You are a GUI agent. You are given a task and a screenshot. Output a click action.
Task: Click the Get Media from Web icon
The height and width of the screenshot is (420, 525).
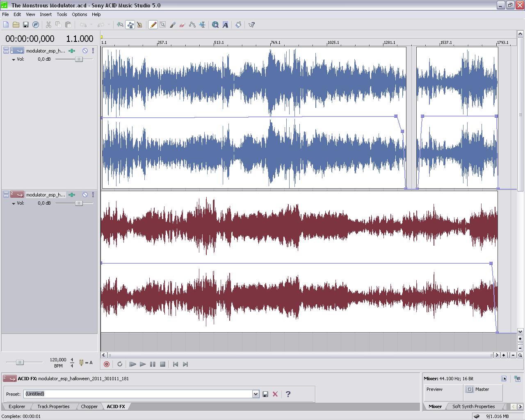click(215, 25)
